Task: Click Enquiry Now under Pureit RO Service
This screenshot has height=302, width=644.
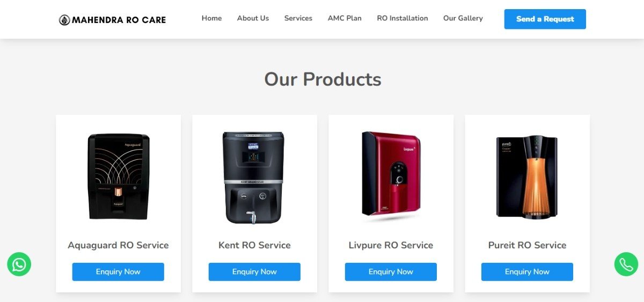Action: tap(527, 272)
